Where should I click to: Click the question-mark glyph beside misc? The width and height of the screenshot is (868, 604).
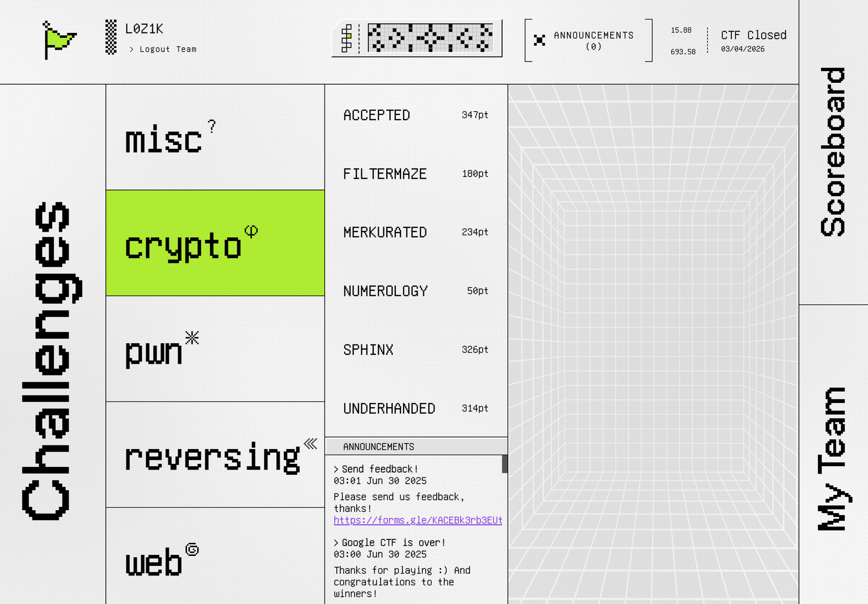(x=211, y=126)
